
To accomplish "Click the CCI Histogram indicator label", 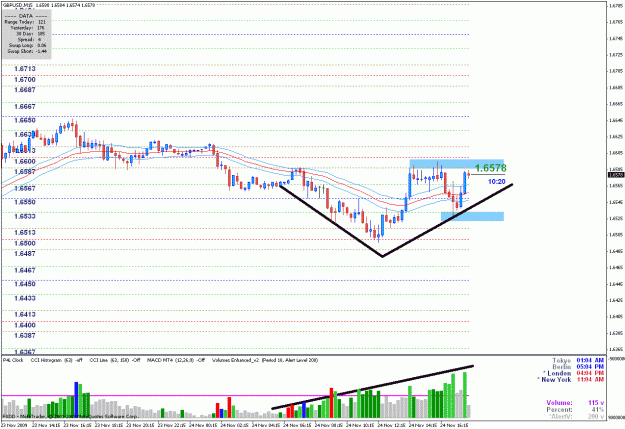I will 57,360.
